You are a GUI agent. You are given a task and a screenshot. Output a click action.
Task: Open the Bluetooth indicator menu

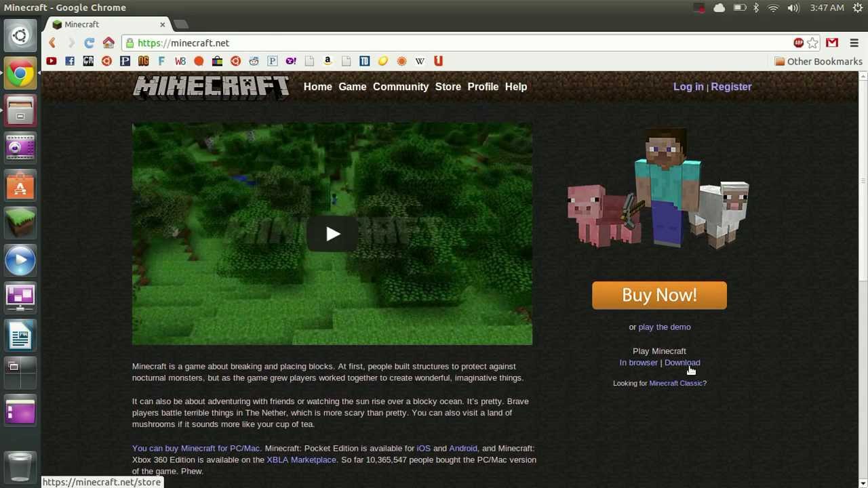click(x=756, y=7)
